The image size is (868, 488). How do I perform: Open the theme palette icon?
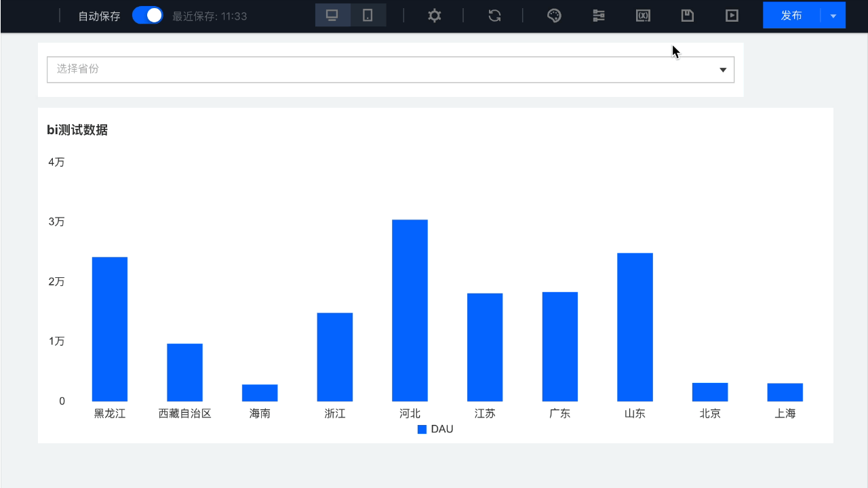click(554, 16)
